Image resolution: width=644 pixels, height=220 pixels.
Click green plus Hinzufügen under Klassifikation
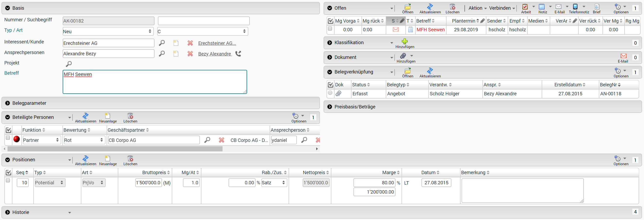pyautogui.click(x=404, y=41)
